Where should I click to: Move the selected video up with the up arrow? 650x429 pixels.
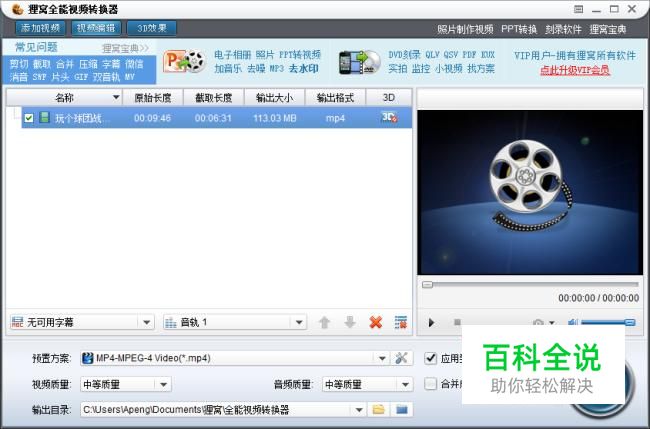(x=325, y=322)
